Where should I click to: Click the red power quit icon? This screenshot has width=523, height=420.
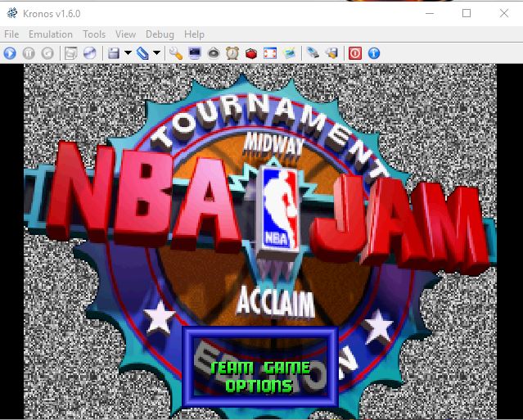[355, 53]
